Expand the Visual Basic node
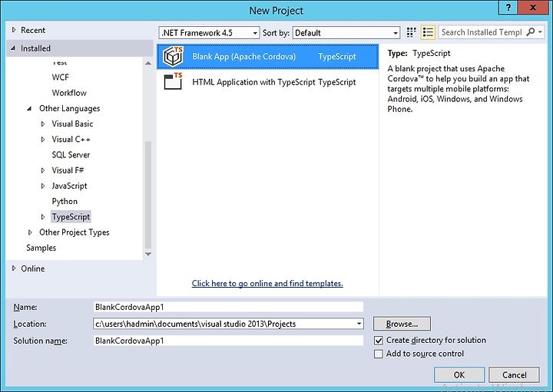This screenshot has width=553, height=392. point(43,124)
